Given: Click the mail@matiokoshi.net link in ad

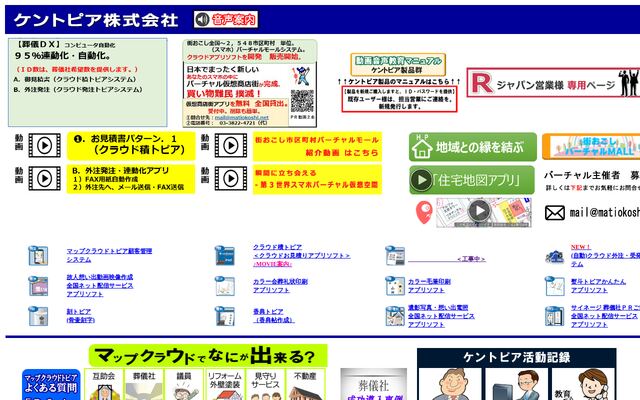Looking at the screenshot, I should point(242,118).
